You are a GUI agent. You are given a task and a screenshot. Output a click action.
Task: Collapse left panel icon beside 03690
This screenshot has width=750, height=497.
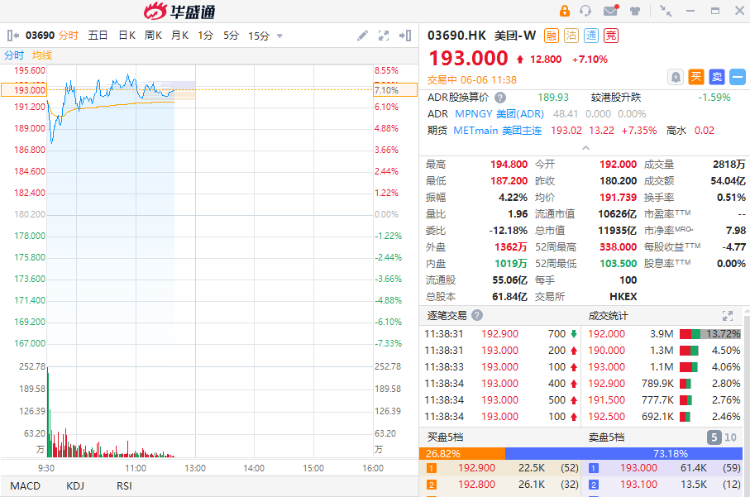[13, 35]
